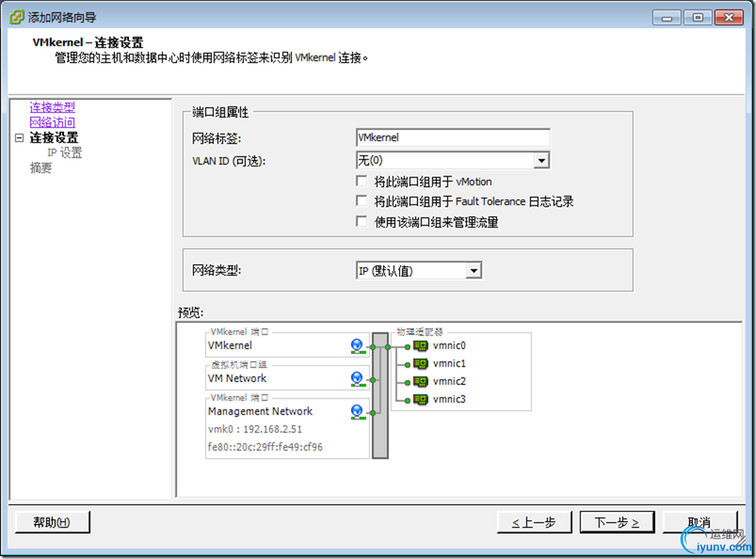This screenshot has height=559, width=756.
Task: Click the 帮助 button
Action: pos(51,522)
